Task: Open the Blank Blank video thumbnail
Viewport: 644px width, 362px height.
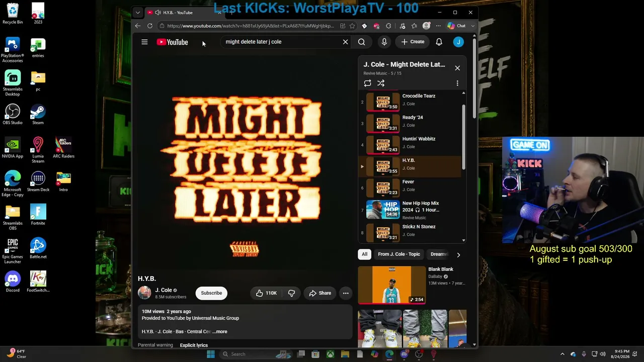Action: [x=392, y=285]
